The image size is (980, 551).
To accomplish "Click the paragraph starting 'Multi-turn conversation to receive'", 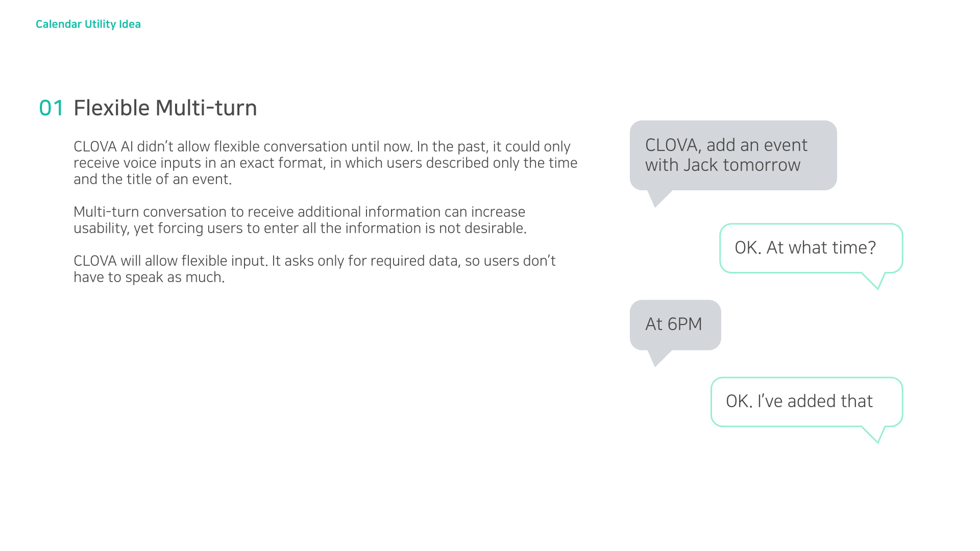I will click(300, 220).
